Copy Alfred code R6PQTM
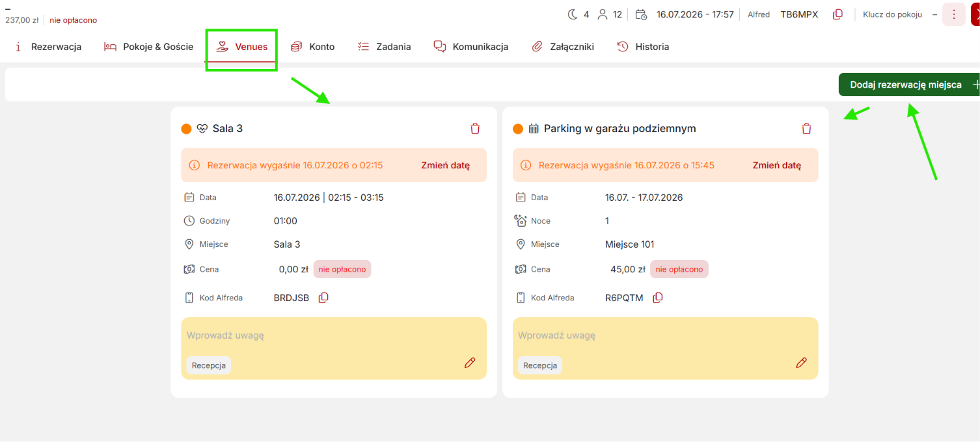The height and width of the screenshot is (442, 980). [x=658, y=298]
